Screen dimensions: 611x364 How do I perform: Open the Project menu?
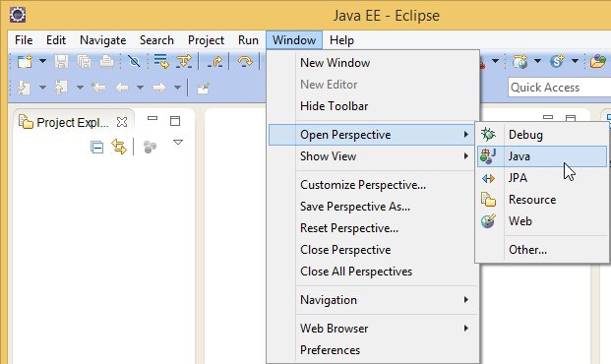(x=206, y=40)
